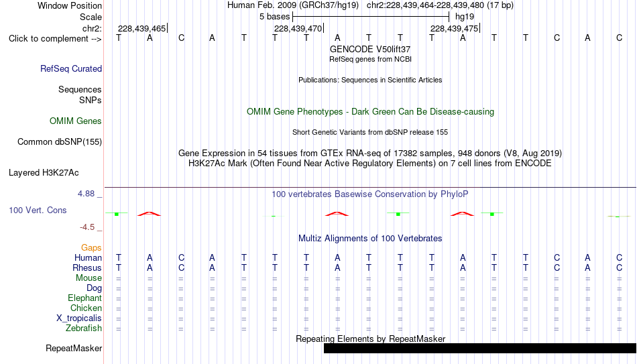Viewport: 637px width, 364px height.
Task: Click the -4.5 lower conservation value
Action: [x=87, y=227]
